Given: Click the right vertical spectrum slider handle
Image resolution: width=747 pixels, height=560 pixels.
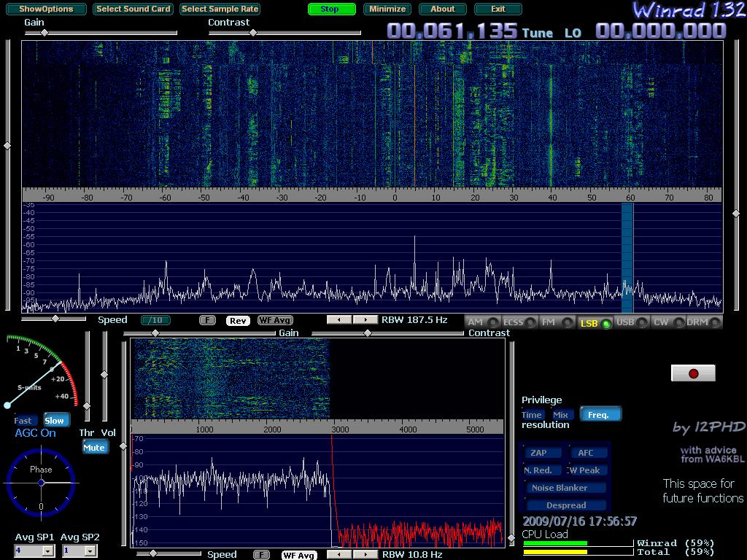Looking at the screenshot, I should tap(736, 214).
